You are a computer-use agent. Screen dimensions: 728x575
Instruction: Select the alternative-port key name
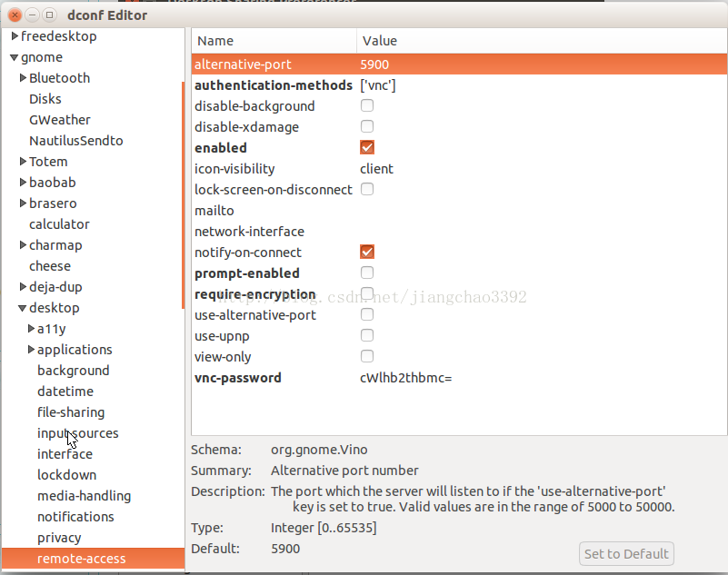tap(243, 64)
